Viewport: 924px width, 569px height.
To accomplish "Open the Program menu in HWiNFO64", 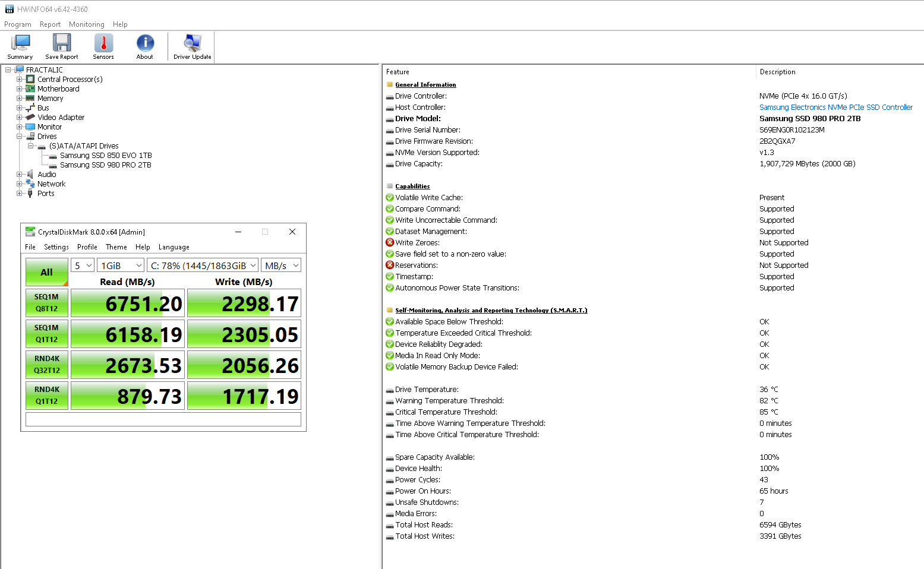I will tap(18, 24).
